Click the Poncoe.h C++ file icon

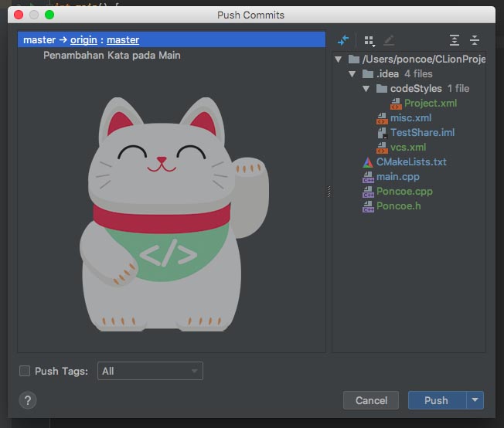368,206
